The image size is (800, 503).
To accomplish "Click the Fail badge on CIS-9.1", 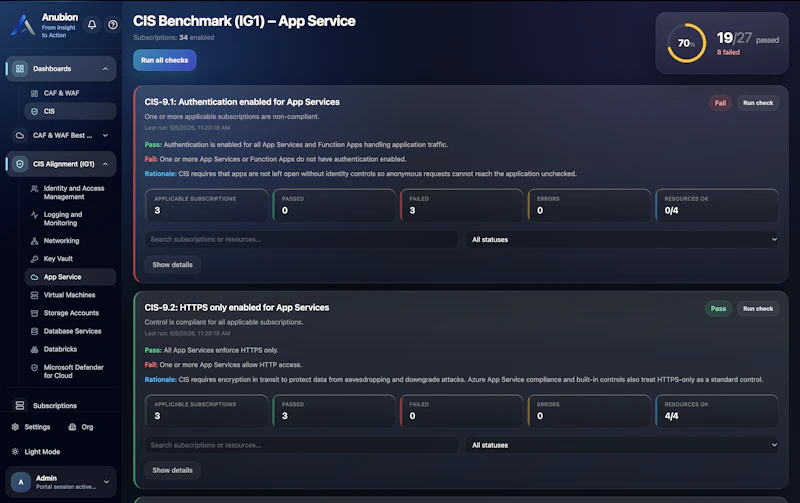I will 720,103.
